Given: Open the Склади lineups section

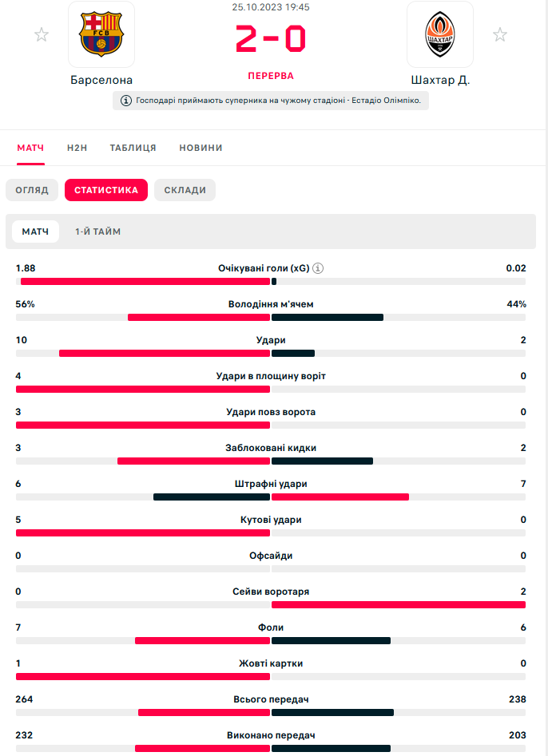Looking at the screenshot, I should (x=185, y=190).
